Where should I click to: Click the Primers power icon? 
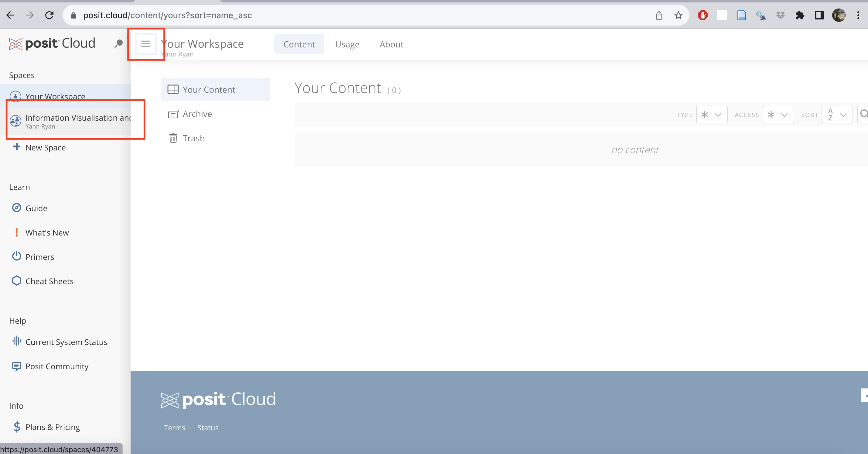(16, 256)
